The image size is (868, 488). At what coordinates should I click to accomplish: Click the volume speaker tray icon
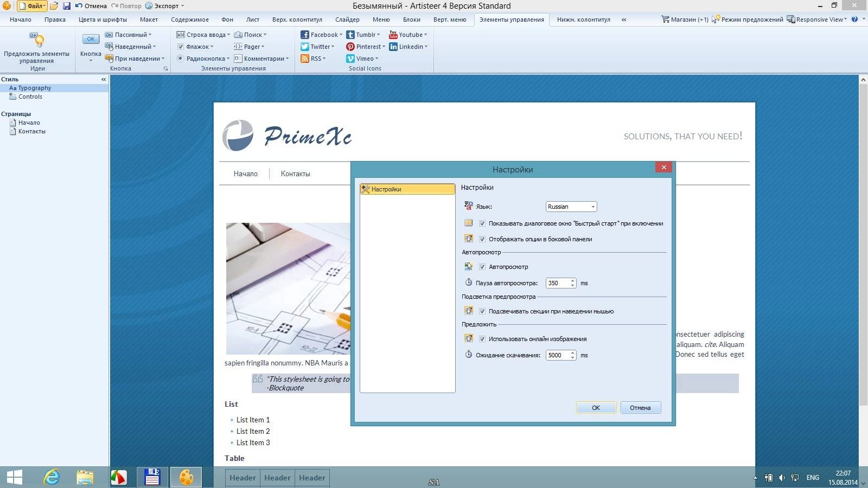(782, 478)
